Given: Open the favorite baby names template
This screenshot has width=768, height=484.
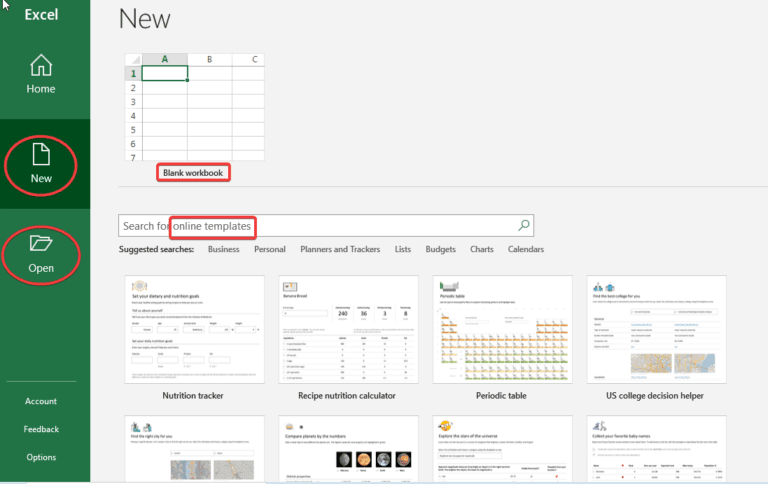Looking at the screenshot, I should (656, 449).
